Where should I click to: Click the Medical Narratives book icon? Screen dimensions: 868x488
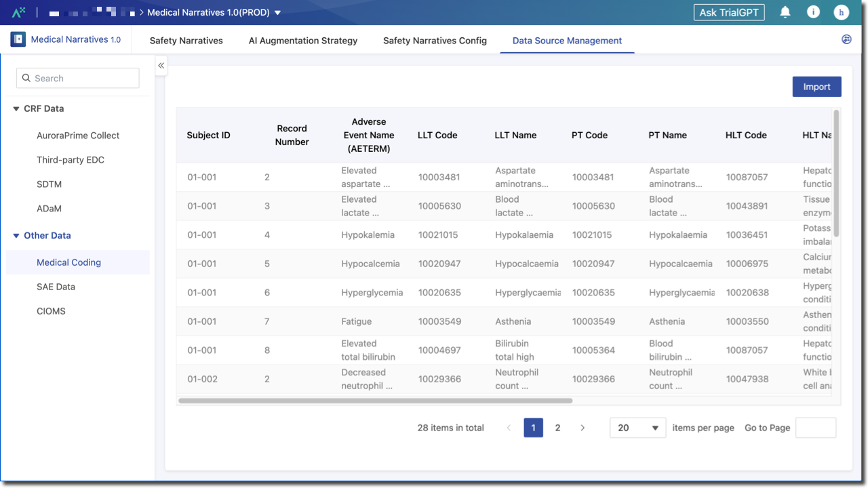tap(18, 39)
